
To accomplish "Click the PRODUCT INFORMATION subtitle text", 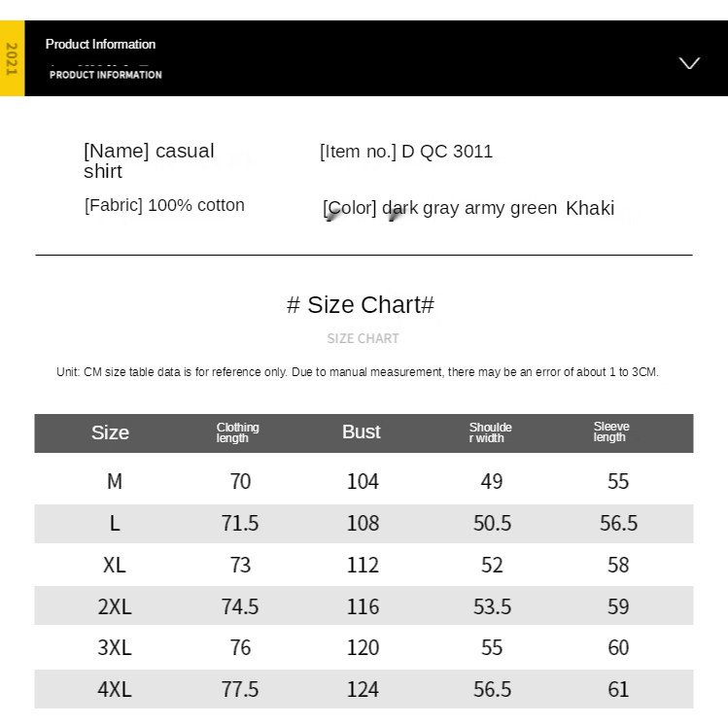I will click(106, 75).
